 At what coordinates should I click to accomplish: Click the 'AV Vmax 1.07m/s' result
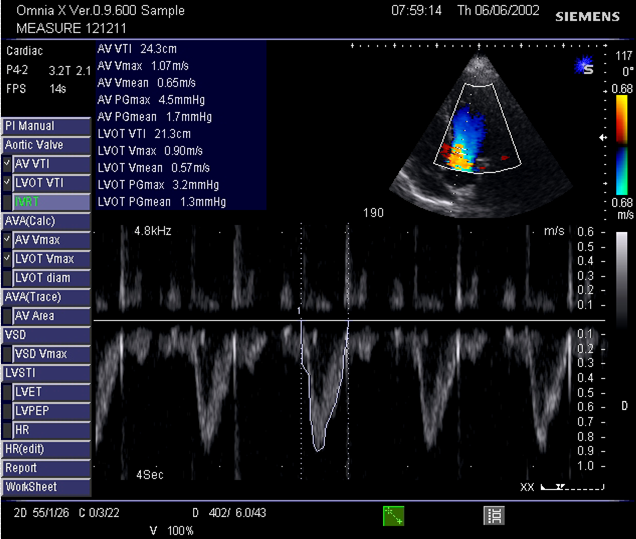coord(143,66)
